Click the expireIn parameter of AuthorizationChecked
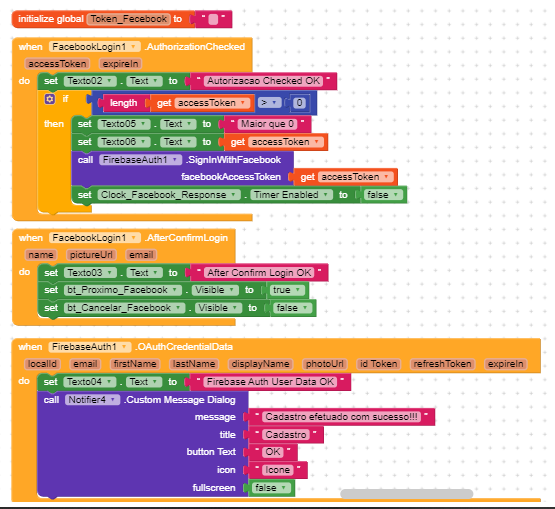Viewport: 555px width, 509px height. click(120, 64)
